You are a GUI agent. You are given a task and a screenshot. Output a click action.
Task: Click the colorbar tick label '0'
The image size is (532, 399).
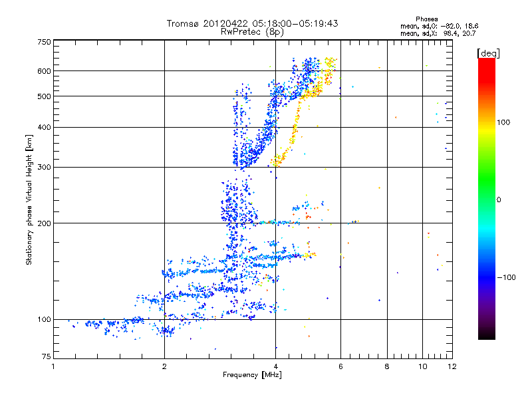click(499, 200)
